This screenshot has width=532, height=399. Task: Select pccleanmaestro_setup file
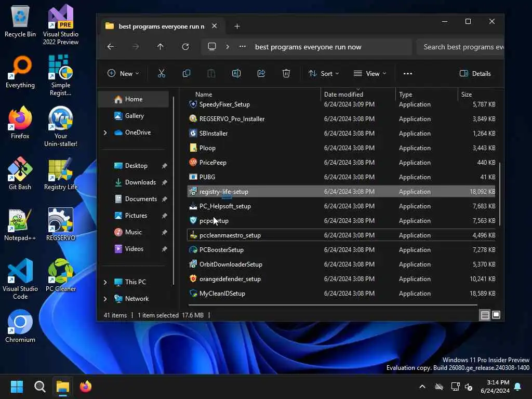(341, 235)
